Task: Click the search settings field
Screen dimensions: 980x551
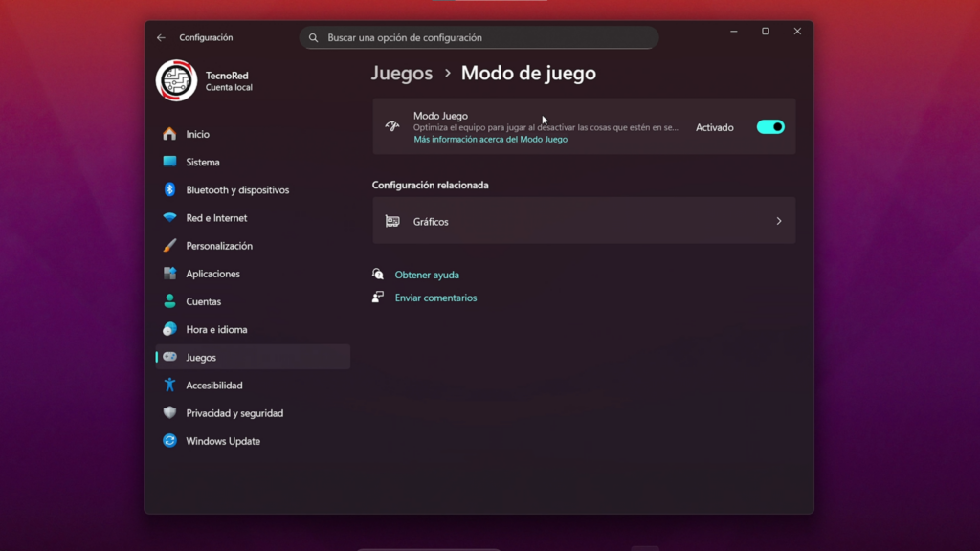Action: pos(479,37)
